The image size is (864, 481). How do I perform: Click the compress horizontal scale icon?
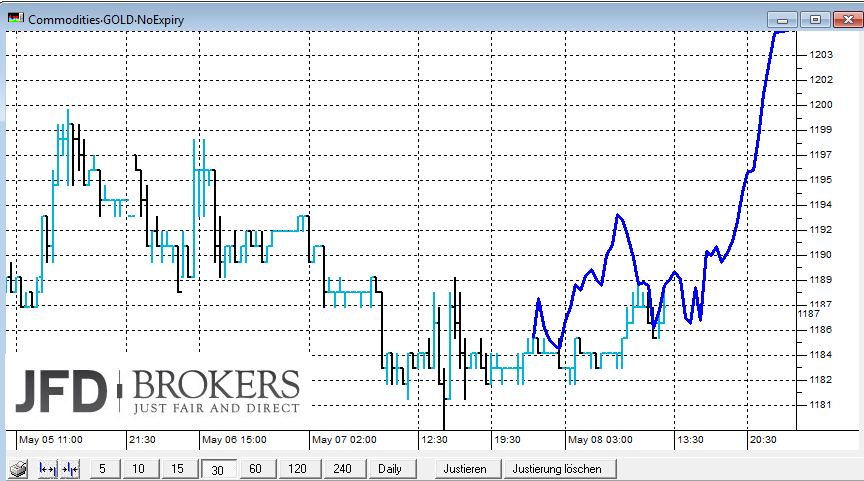tap(71, 469)
